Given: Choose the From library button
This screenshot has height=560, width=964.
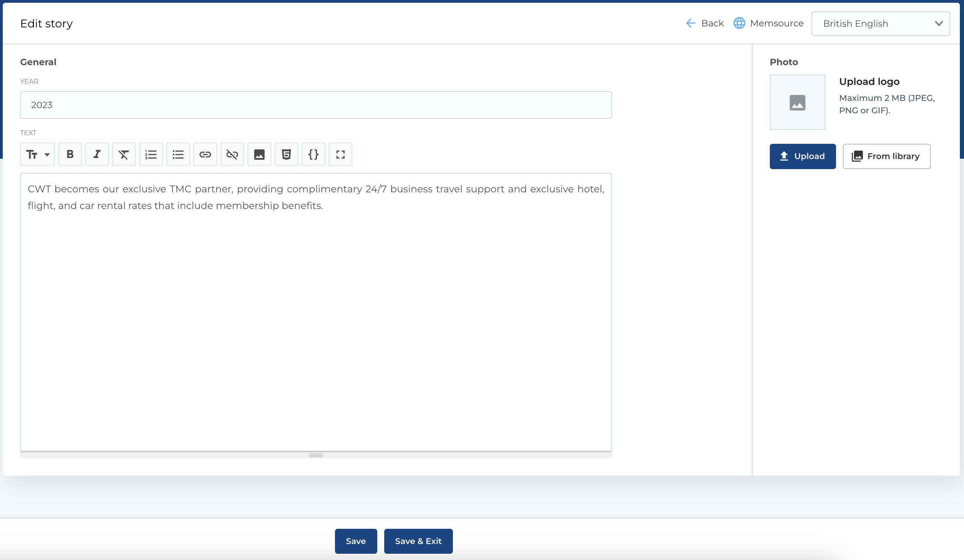Looking at the screenshot, I should coord(886,156).
